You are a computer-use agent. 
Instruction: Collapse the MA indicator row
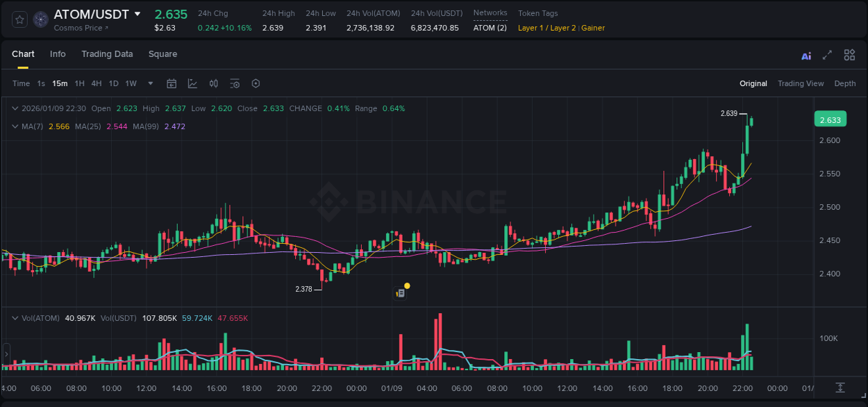(15, 126)
